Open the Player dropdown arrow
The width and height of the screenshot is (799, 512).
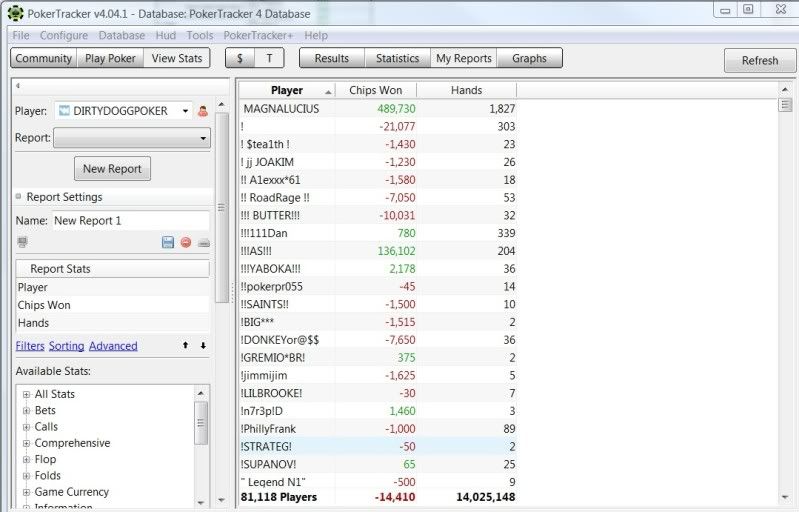[185, 111]
